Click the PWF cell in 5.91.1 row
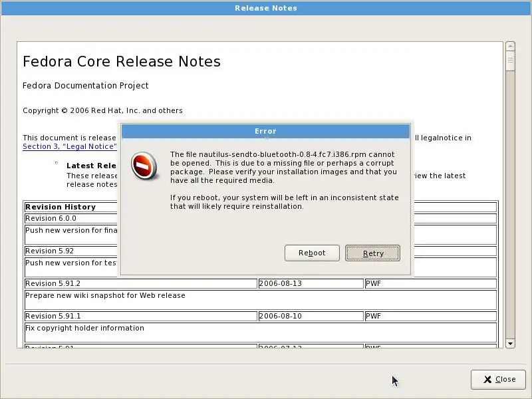532x399 pixels. point(431,316)
